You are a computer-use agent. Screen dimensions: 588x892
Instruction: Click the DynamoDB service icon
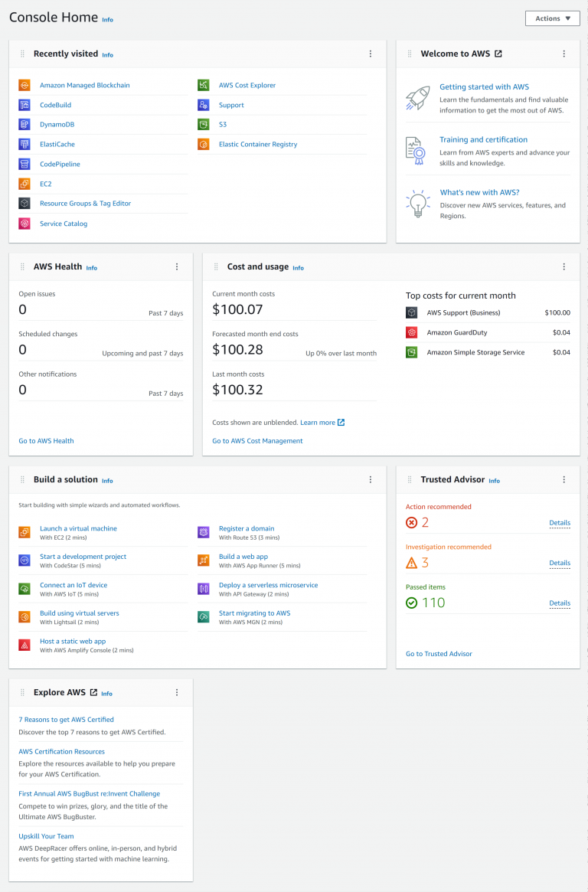[x=24, y=125]
